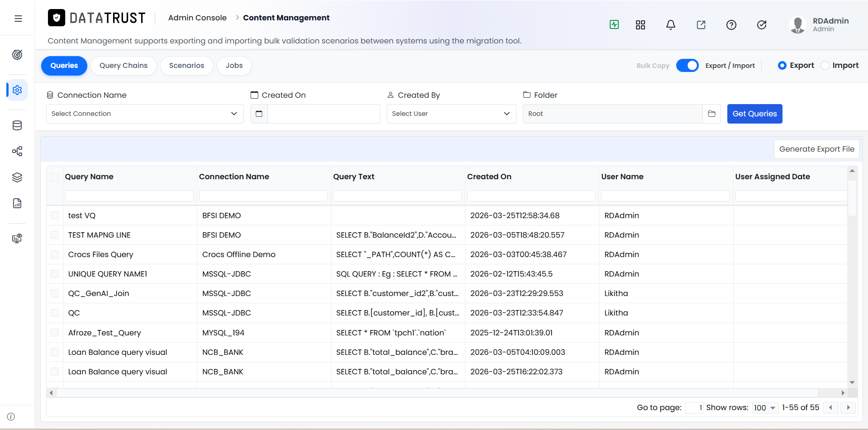
Task: Switch to the Scenarios tab
Action: [x=187, y=66]
